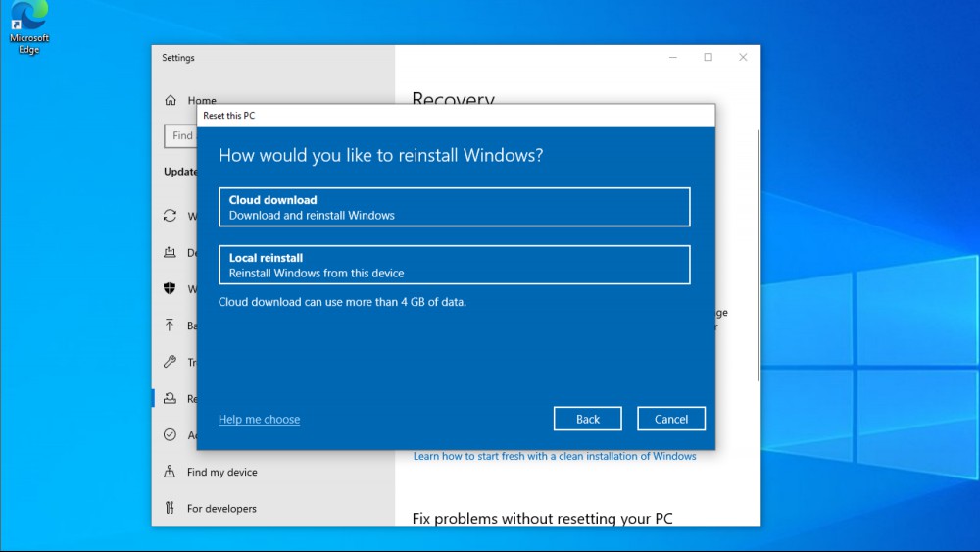The width and height of the screenshot is (980, 552).
Task: Open the clean installation of Windows link
Action: [x=555, y=456]
